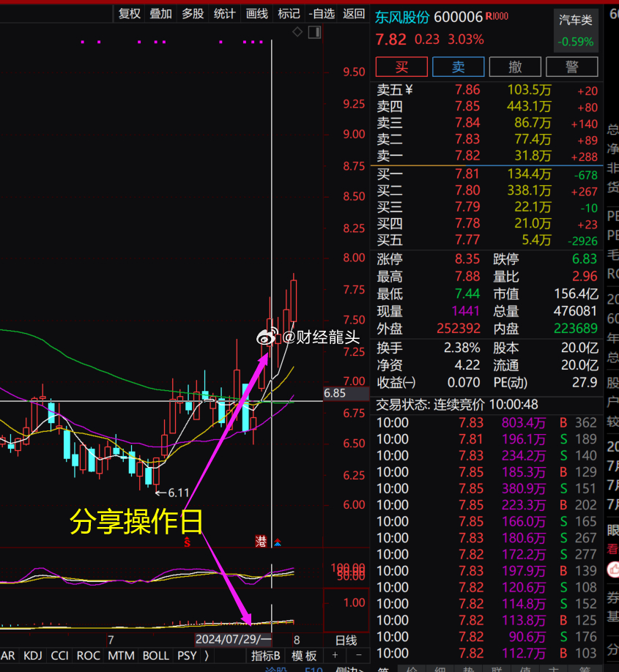Click the red dollar-sign dividend marker on chart

point(187,542)
